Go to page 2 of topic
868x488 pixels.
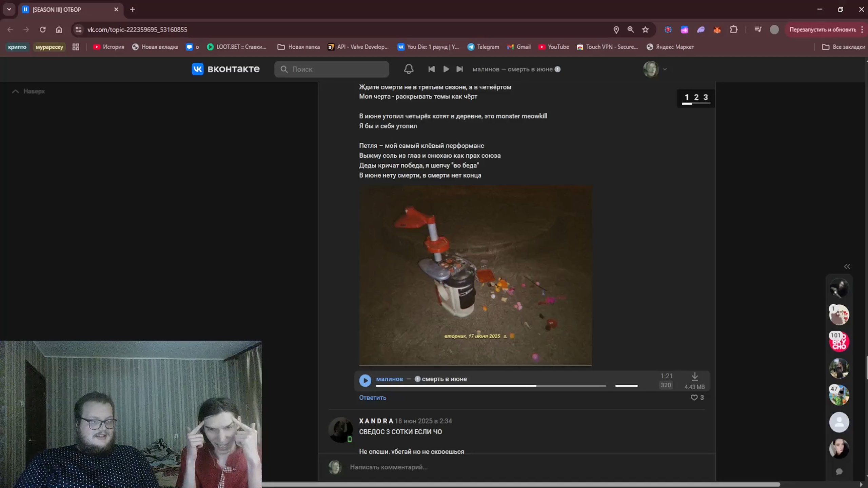696,97
